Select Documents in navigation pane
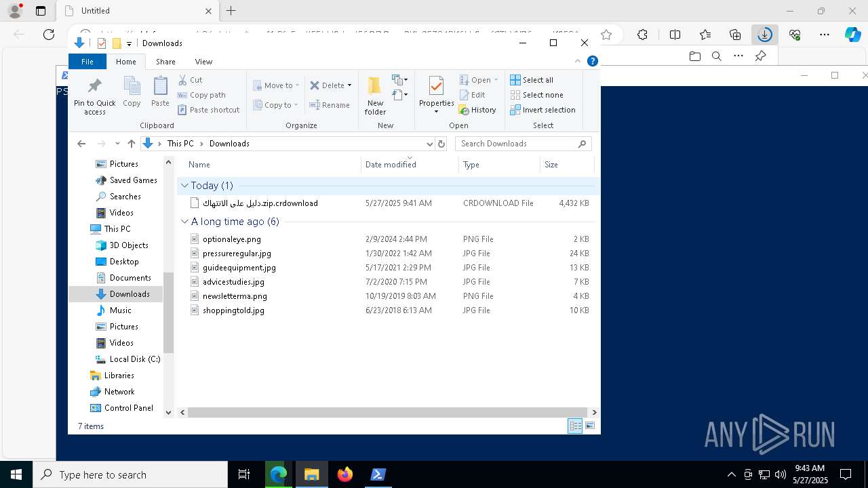Image resolution: width=868 pixels, height=488 pixels. click(x=123, y=278)
